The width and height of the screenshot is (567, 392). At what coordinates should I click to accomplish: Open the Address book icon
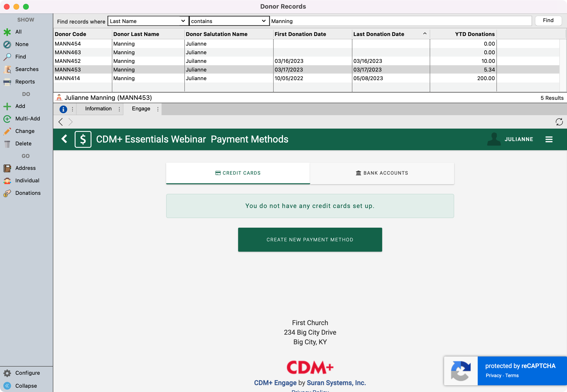tap(7, 168)
